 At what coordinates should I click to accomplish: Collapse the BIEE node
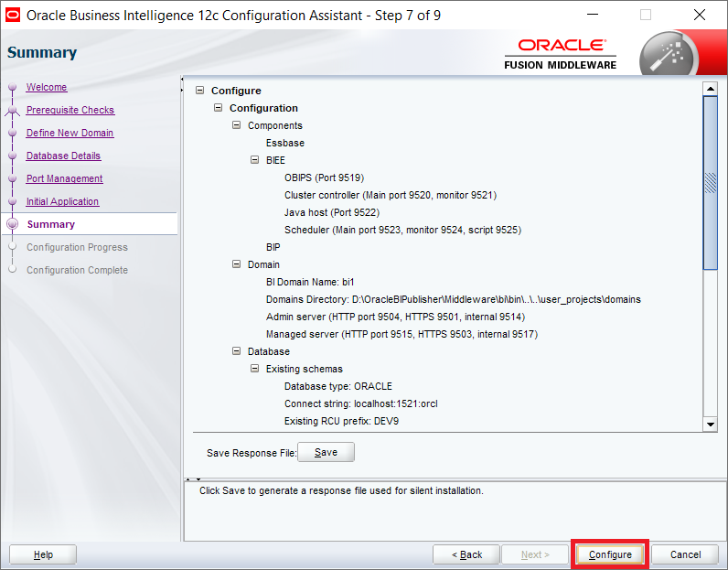pyautogui.click(x=255, y=160)
